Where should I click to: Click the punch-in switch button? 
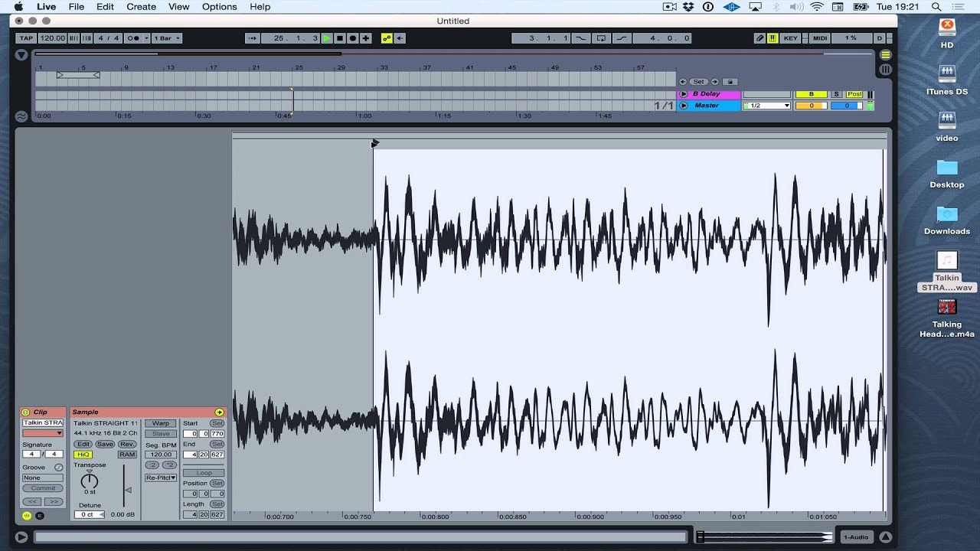click(x=581, y=38)
